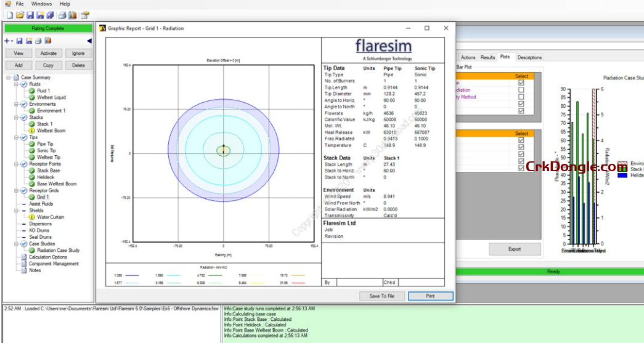This screenshot has width=644, height=343.
Task: Click the printer icon in case panel toolbar
Action: point(38,41)
